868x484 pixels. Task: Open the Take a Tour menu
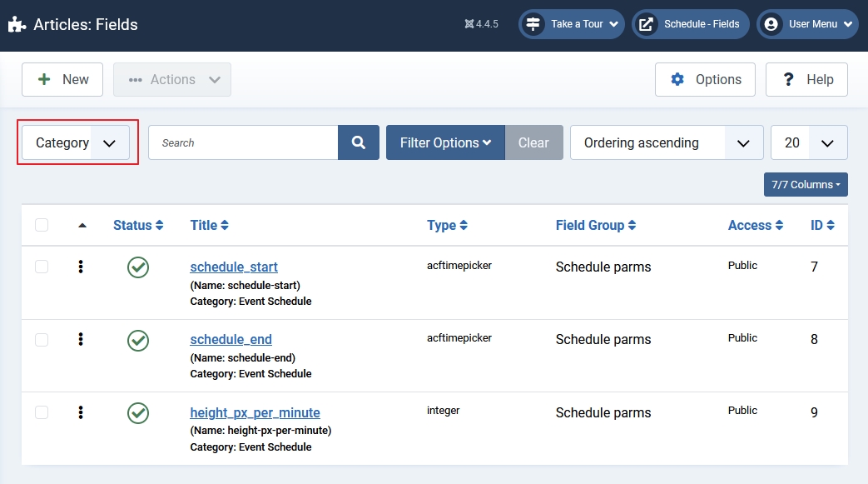(x=571, y=24)
